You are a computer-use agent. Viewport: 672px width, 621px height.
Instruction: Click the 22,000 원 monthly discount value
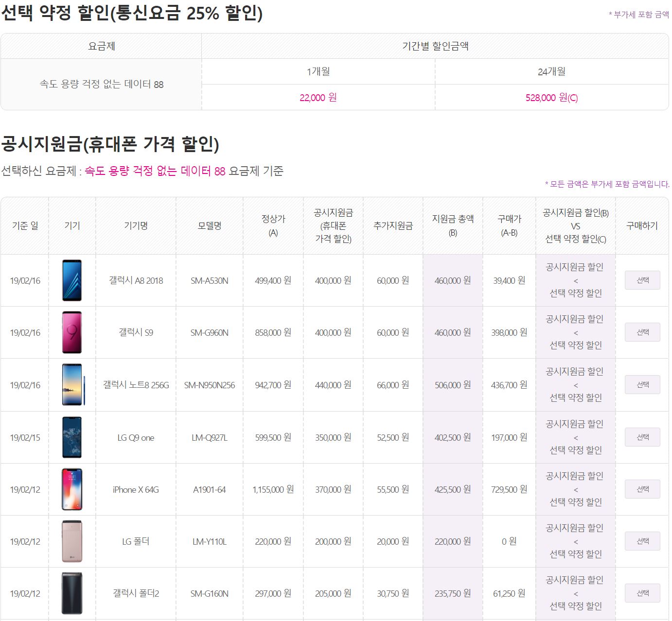pos(318,97)
